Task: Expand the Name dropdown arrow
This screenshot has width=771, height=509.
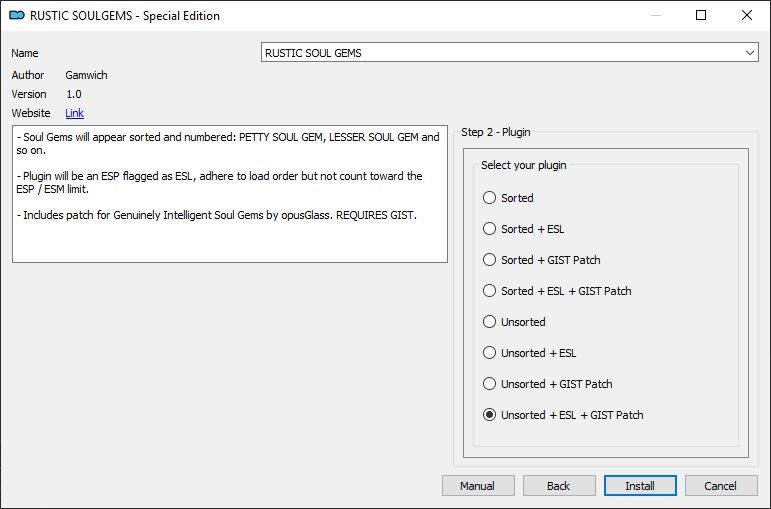Action: tap(749, 53)
